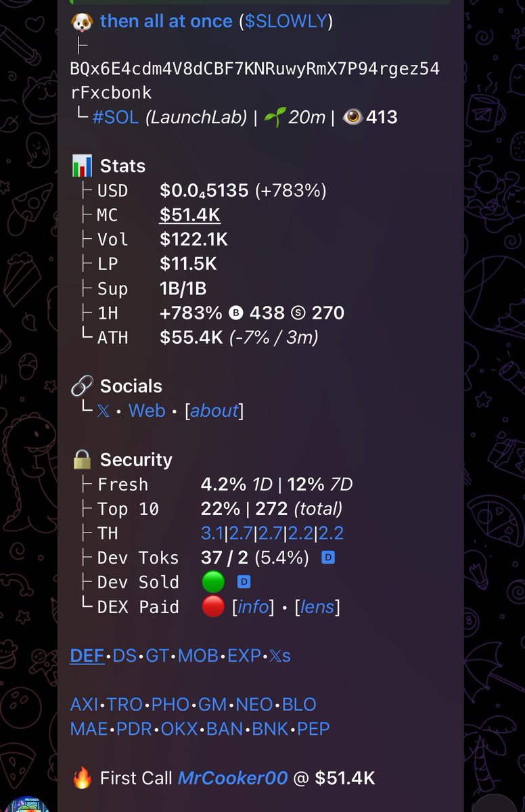Open MrCooker00 first caller profile
This screenshot has width=525, height=812.
pyautogui.click(x=233, y=778)
